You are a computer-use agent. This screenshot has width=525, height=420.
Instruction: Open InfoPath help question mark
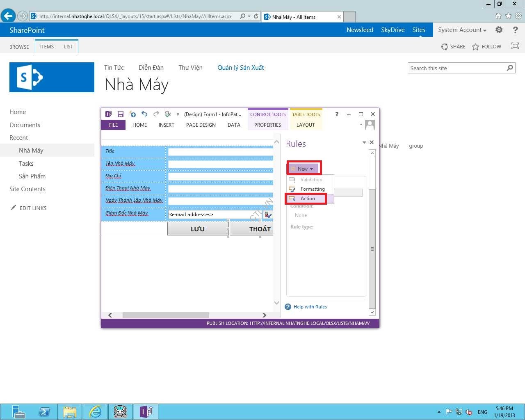(337, 114)
